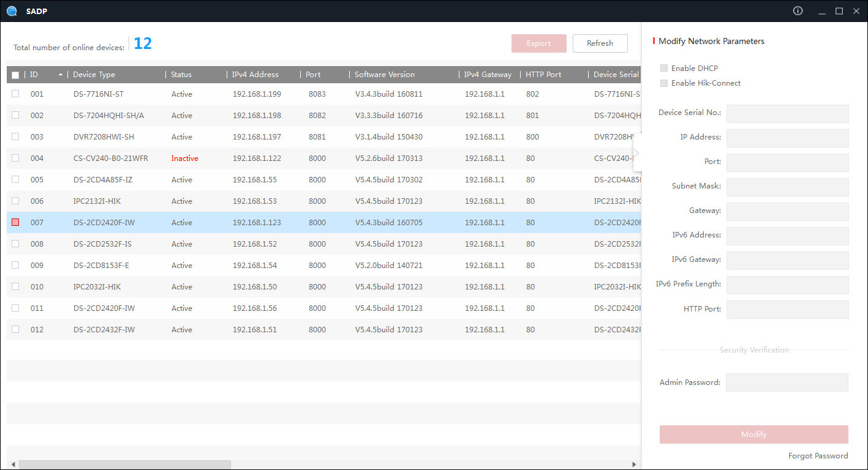Select the CS-CV240-B0-21WFR device

(111, 159)
